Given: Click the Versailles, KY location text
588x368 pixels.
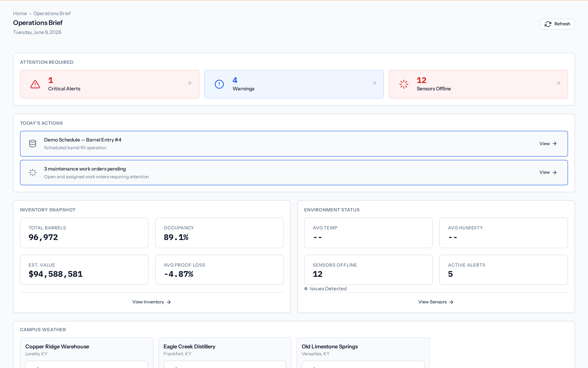Looking at the screenshot, I should [316, 354].
